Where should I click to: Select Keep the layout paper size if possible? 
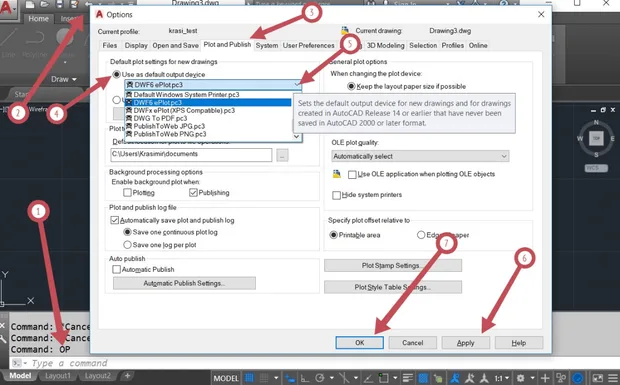(351, 86)
